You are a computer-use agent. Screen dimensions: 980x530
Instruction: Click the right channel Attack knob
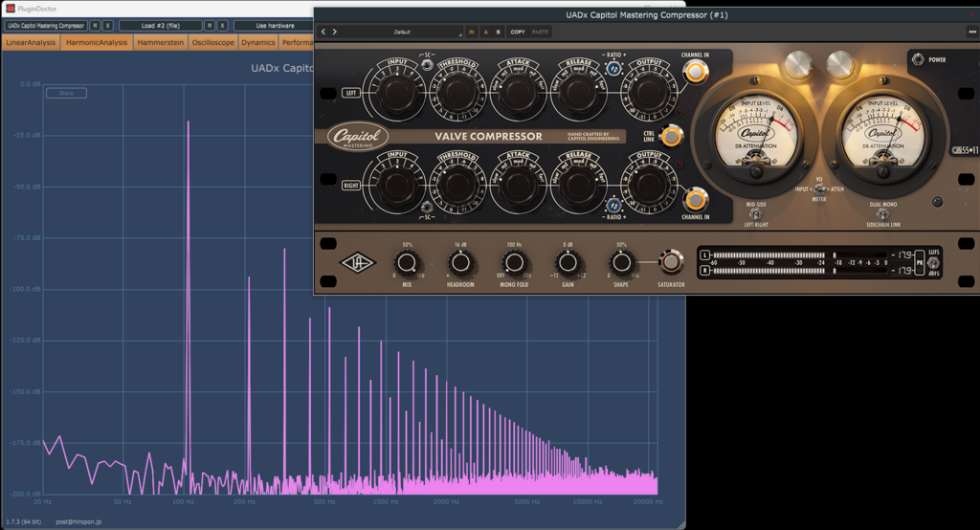point(518,186)
